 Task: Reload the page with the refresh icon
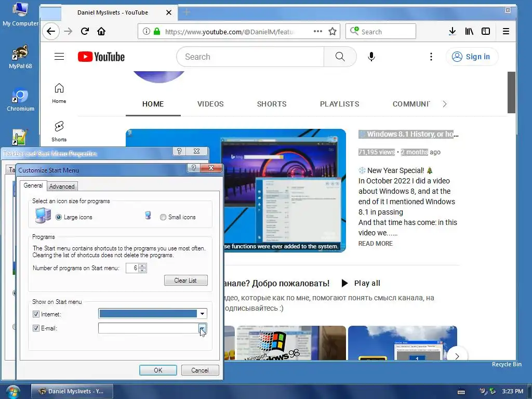[85, 31]
